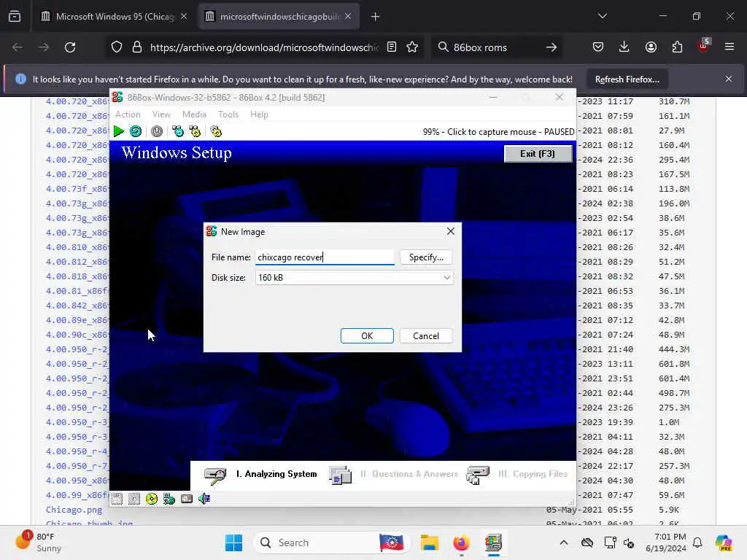Open the Firefox account profile icon

651,47
